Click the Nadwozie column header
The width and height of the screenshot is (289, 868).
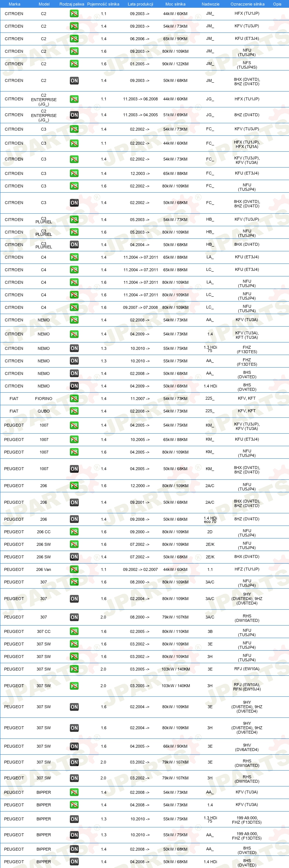pyautogui.click(x=211, y=4)
